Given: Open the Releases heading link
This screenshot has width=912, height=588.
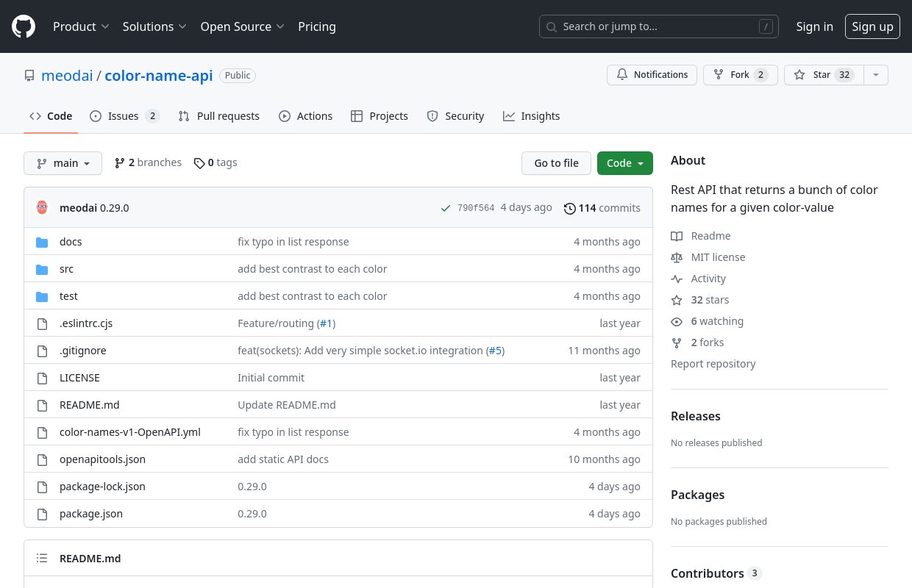Looking at the screenshot, I should pyautogui.click(x=696, y=416).
